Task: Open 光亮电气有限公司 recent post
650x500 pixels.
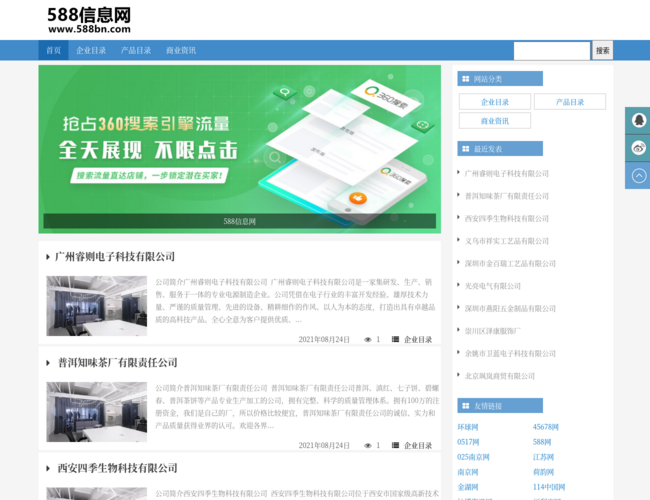Action: coord(493,286)
